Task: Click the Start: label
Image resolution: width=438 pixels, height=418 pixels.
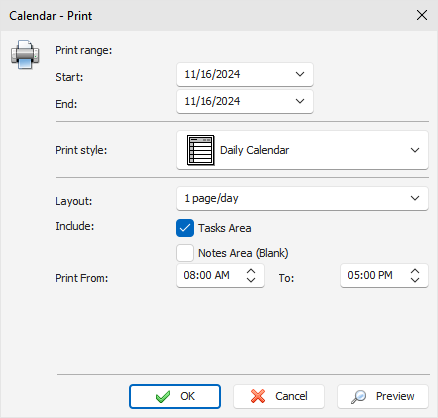Action: click(69, 77)
